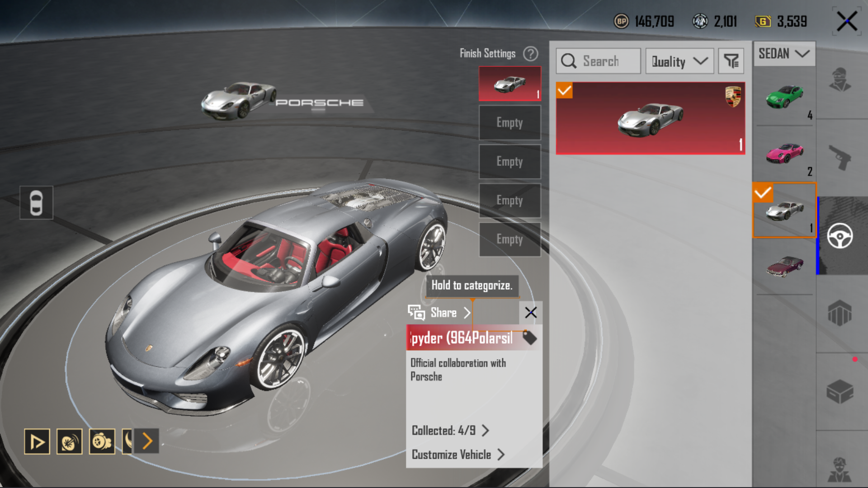Open Customize Vehicle
The height and width of the screenshot is (488, 868).
458,455
